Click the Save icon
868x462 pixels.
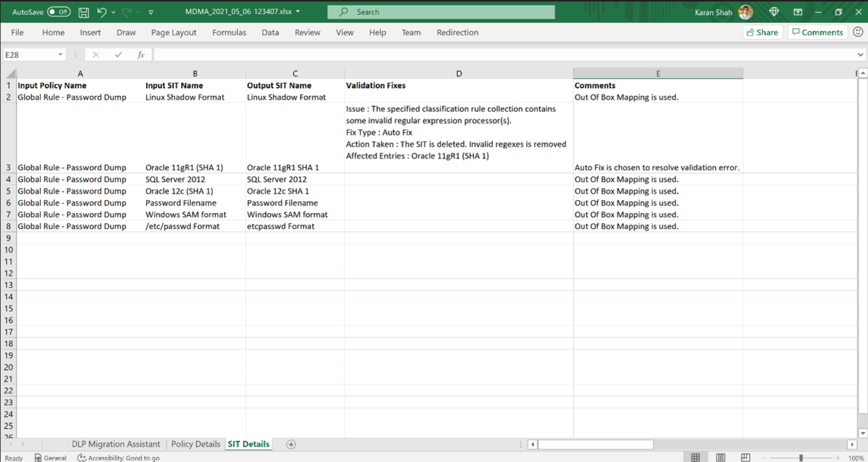[83, 12]
